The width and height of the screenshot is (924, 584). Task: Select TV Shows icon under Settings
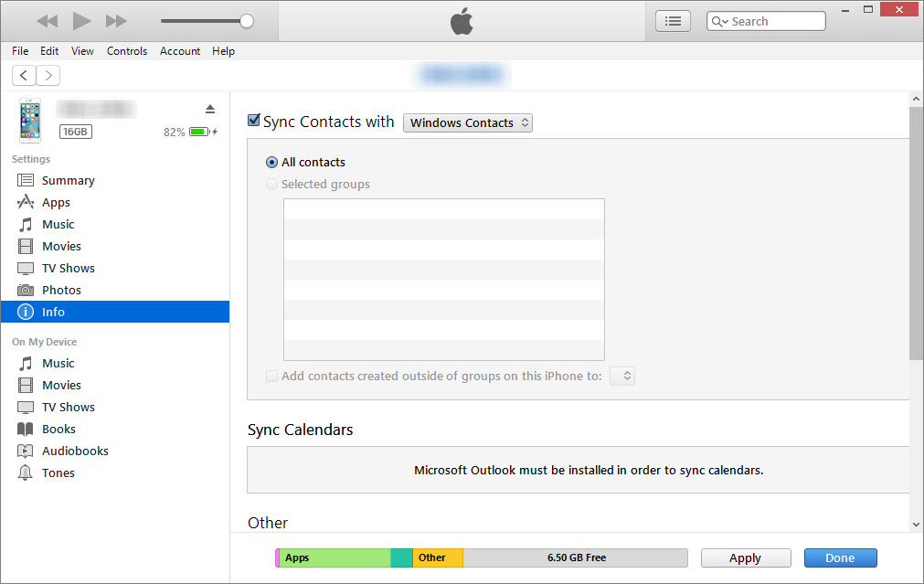tap(26, 268)
